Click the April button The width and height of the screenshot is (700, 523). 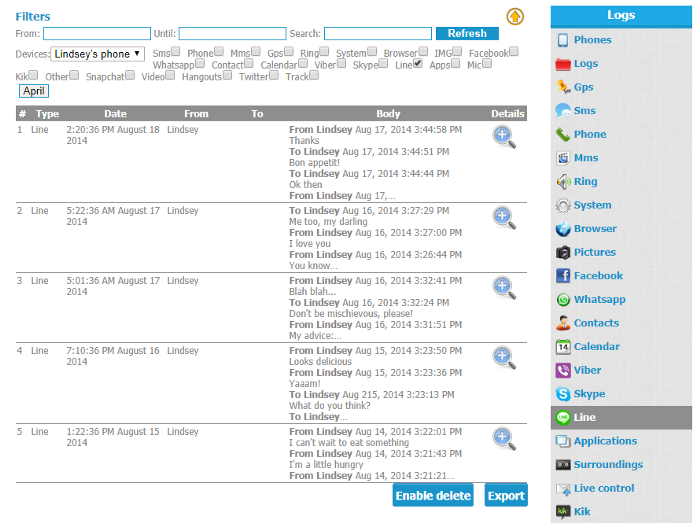pyautogui.click(x=34, y=91)
